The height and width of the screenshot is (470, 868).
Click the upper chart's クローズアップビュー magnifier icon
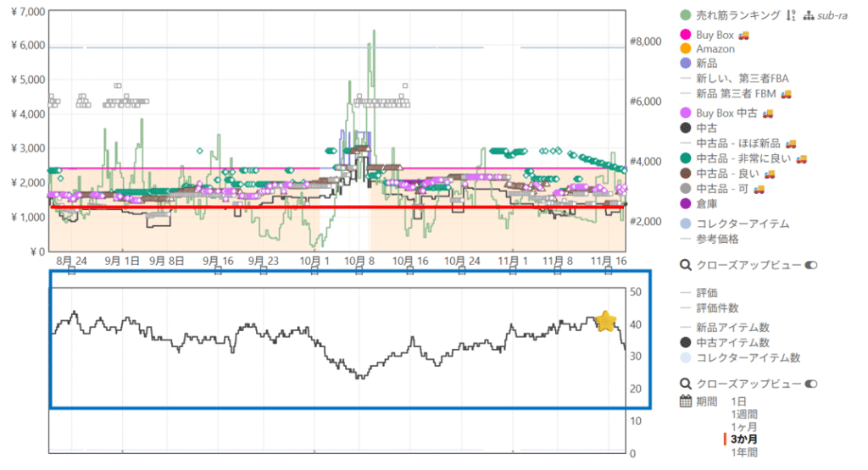click(x=686, y=266)
